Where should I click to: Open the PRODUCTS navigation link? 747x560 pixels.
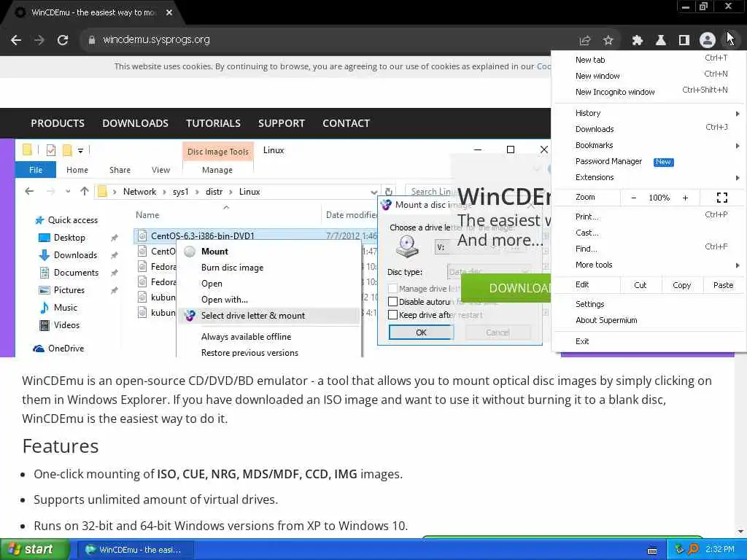click(x=58, y=123)
